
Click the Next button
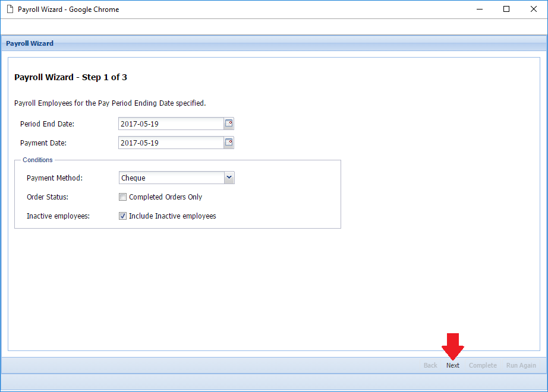[452, 365]
